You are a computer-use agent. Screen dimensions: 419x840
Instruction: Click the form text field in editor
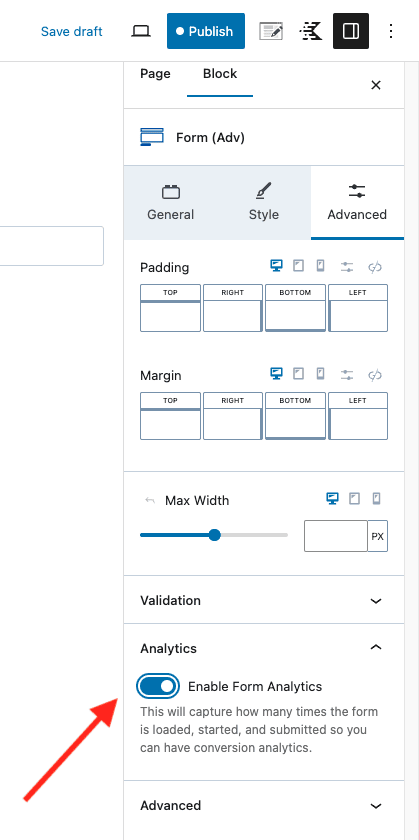51,246
